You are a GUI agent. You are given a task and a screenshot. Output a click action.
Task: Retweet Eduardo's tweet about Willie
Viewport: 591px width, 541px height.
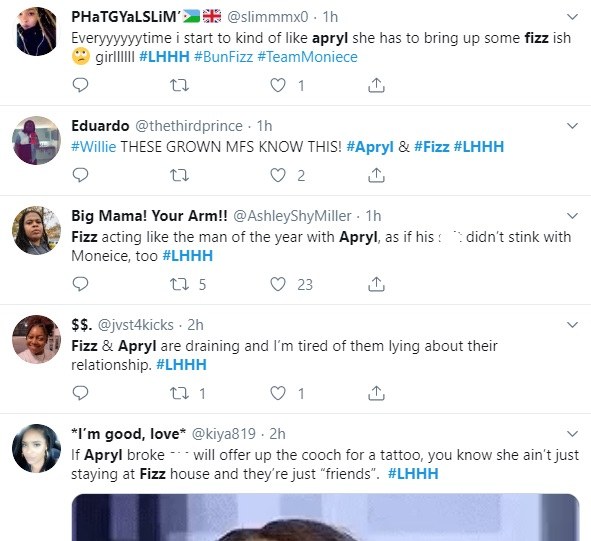pos(179,175)
